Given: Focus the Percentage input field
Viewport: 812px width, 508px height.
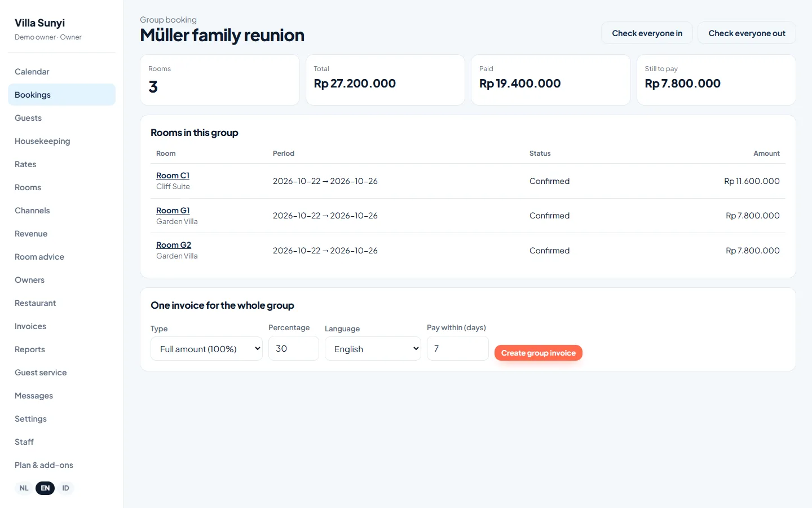Looking at the screenshot, I should coord(294,348).
